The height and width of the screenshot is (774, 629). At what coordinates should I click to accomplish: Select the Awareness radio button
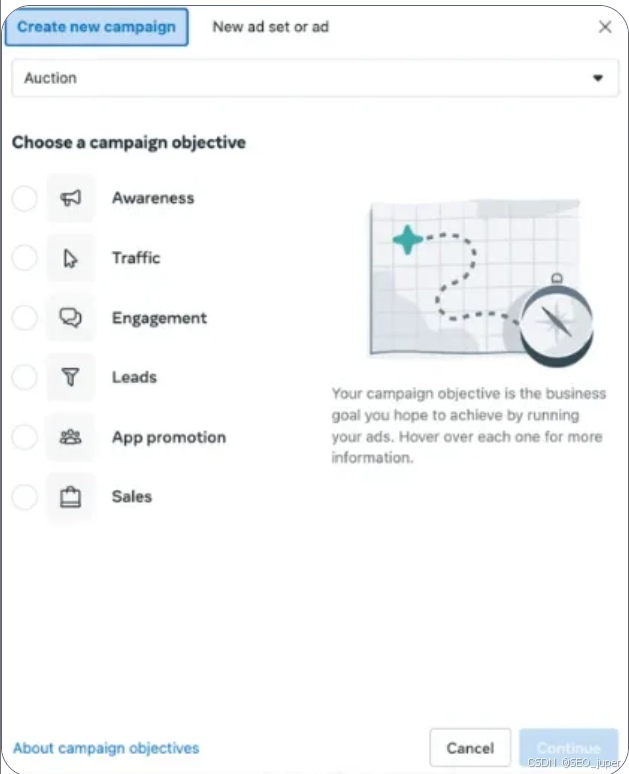[24, 198]
